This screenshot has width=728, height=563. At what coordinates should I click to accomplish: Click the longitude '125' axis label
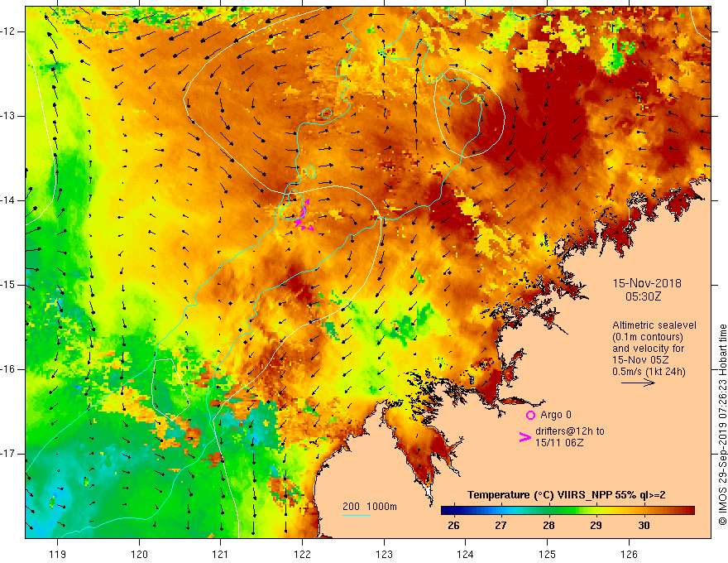548,554
